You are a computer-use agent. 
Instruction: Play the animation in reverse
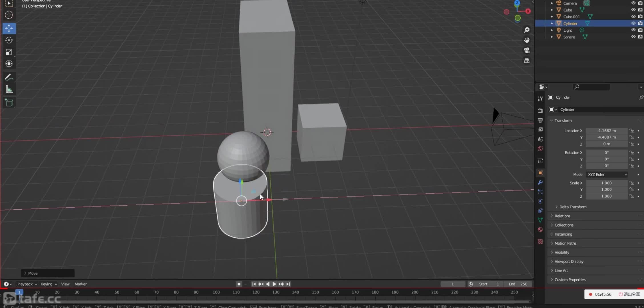(x=267, y=284)
